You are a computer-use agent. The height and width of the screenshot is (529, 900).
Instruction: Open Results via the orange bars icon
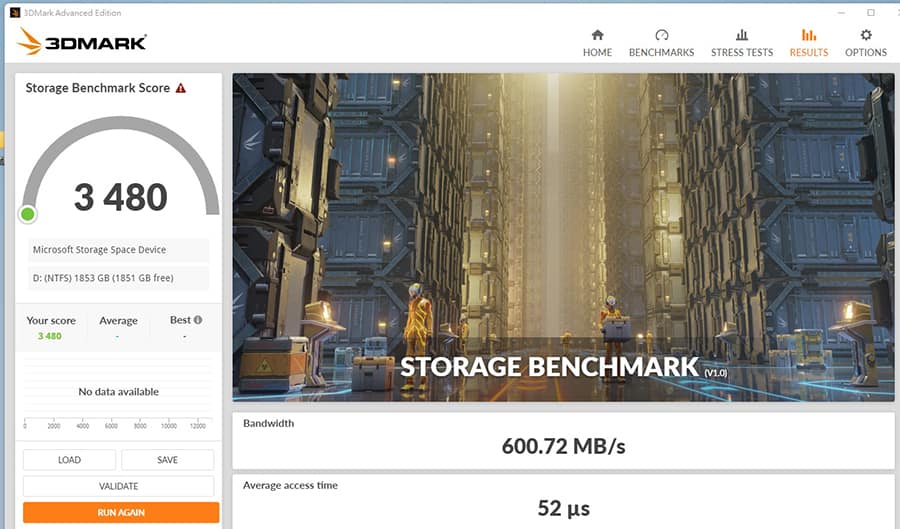tap(809, 35)
